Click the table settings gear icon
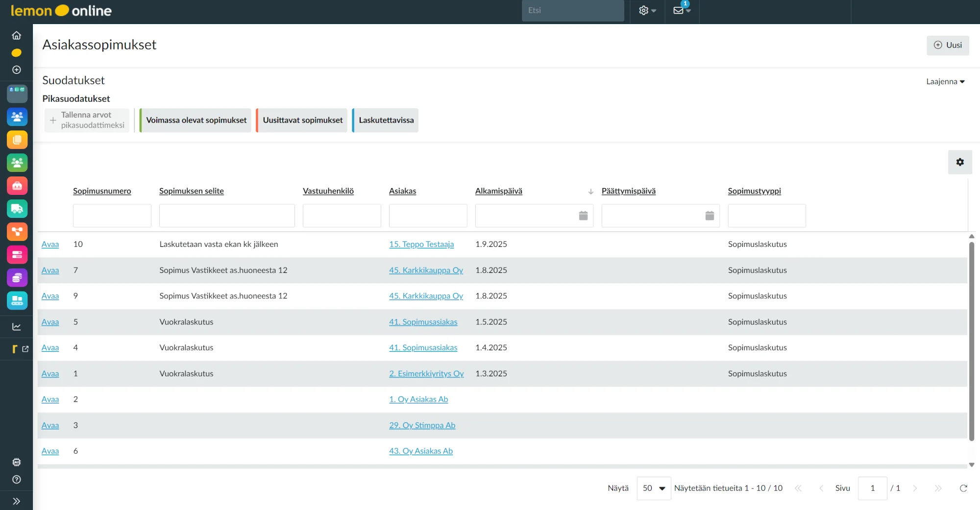 click(960, 162)
